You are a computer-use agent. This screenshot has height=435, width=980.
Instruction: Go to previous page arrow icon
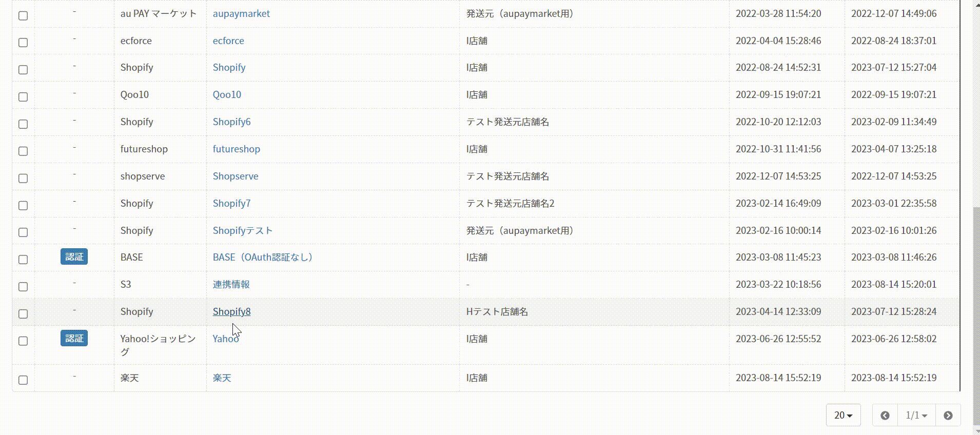pos(885,416)
